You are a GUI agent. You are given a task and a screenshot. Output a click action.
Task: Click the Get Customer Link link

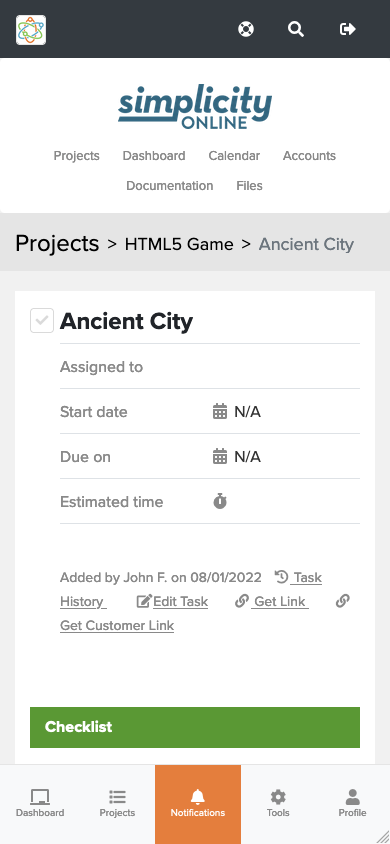(x=117, y=625)
